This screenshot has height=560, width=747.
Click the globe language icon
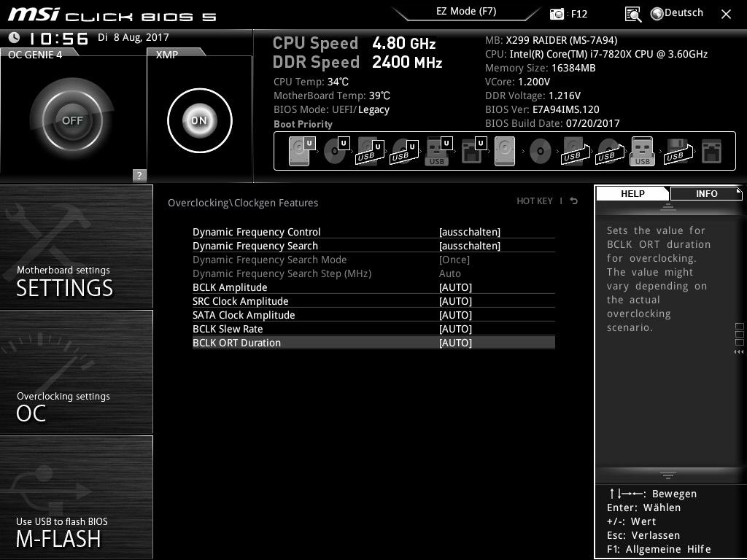(x=657, y=14)
